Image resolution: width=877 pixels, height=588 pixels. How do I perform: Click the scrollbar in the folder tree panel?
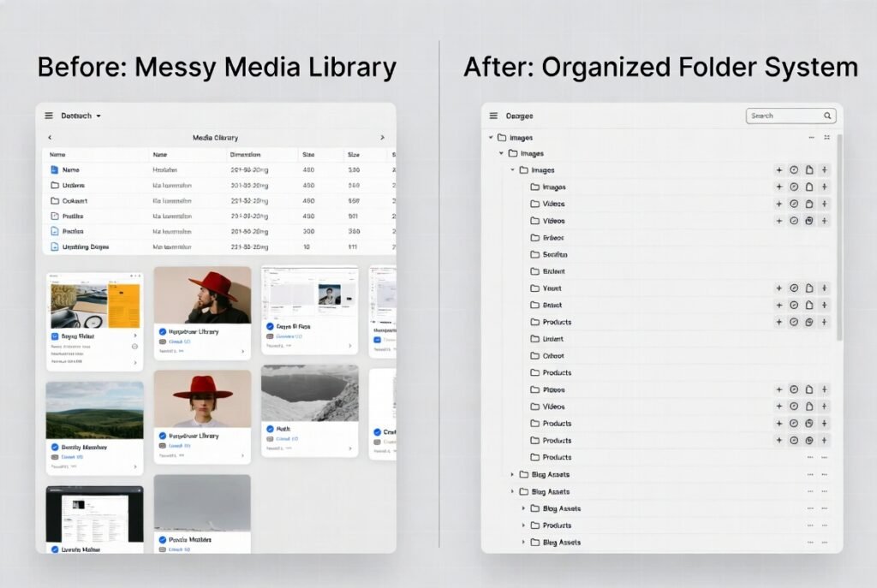[x=839, y=238]
